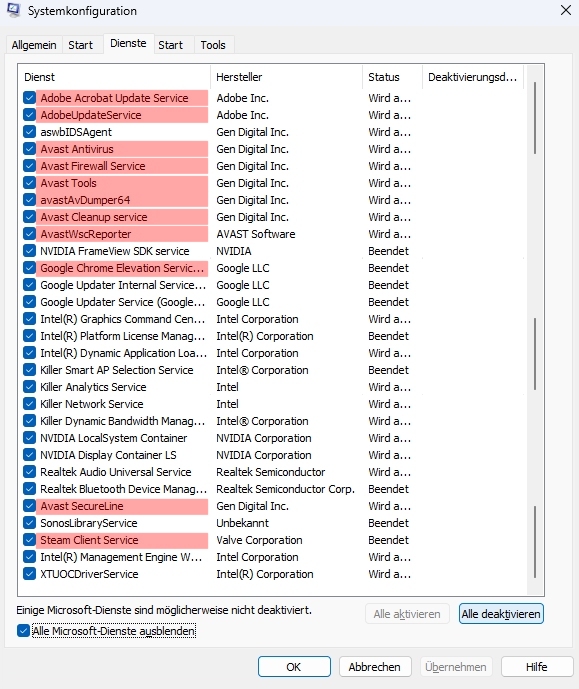The height and width of the screenshot is (689, 579).
Task: Click Beendet status of Steam Client Service
Action: [x=388, y=540]
